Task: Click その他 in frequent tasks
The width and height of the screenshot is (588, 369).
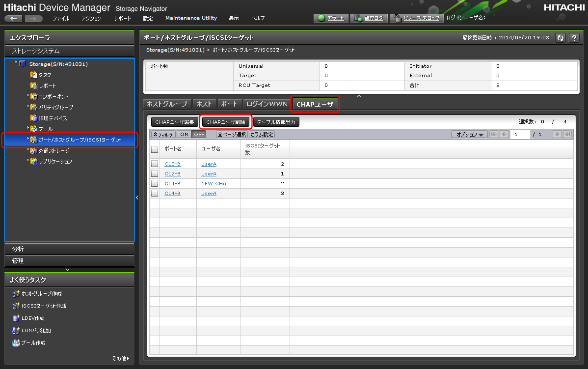Action: pos(120,359)
